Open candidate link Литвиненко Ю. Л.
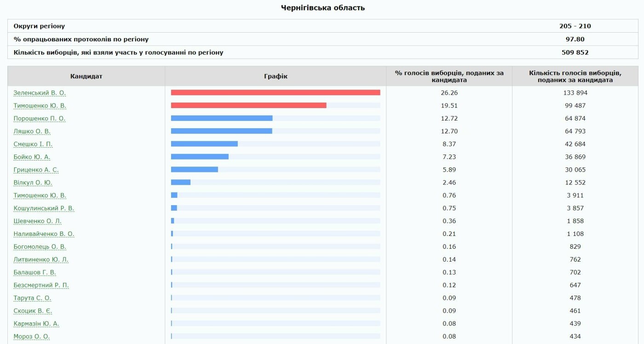This screenshot has height=344, width=644. click(41, 260)
